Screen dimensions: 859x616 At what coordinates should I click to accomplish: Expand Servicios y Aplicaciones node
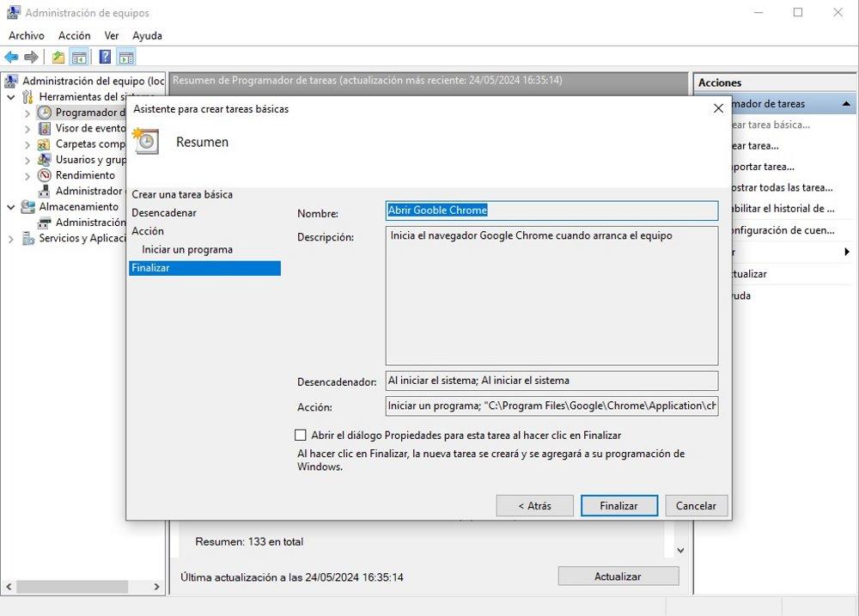[x=11, y=238]
